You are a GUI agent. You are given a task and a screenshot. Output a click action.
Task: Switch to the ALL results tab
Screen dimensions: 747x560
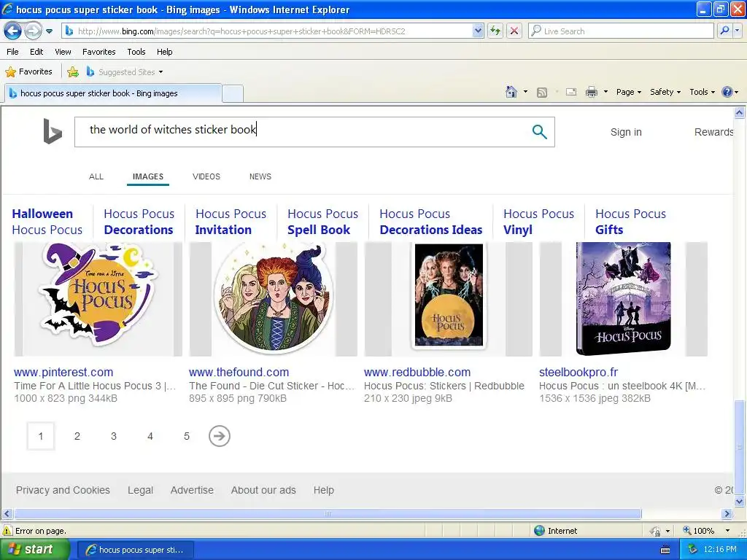click(x=96, y=176)
